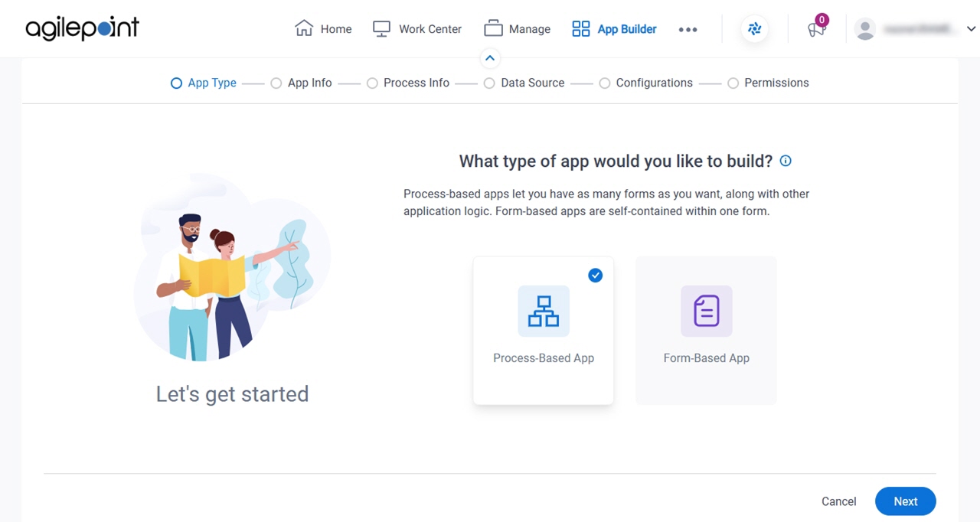
Task: Click "What type of app" heading
Action: click(x=616, y=161)
